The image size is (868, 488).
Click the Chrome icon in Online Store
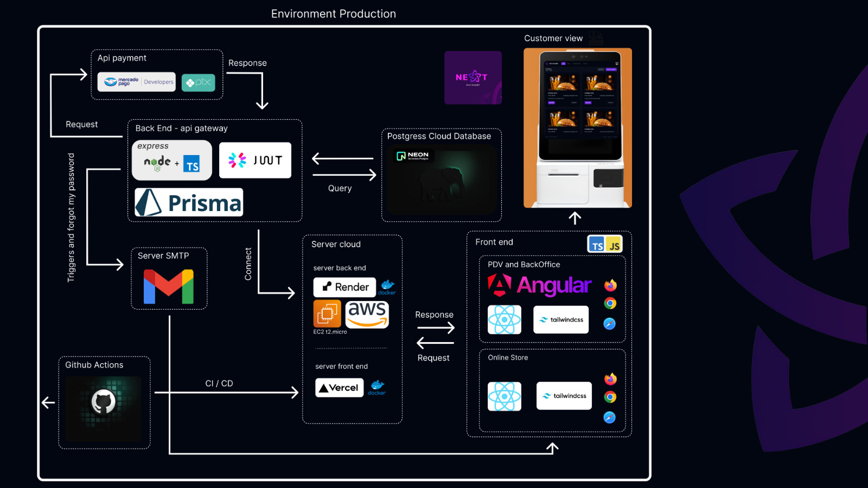tap(610, 397)
